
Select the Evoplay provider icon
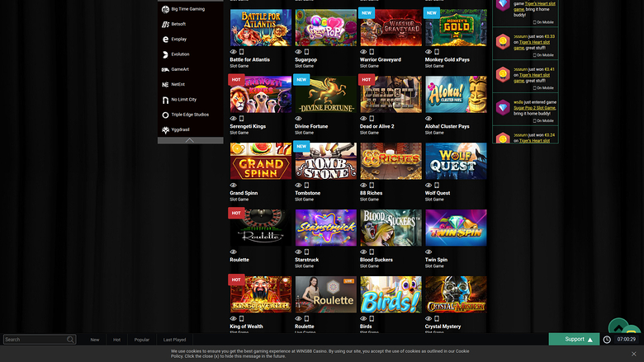click(x=165, y=40)
